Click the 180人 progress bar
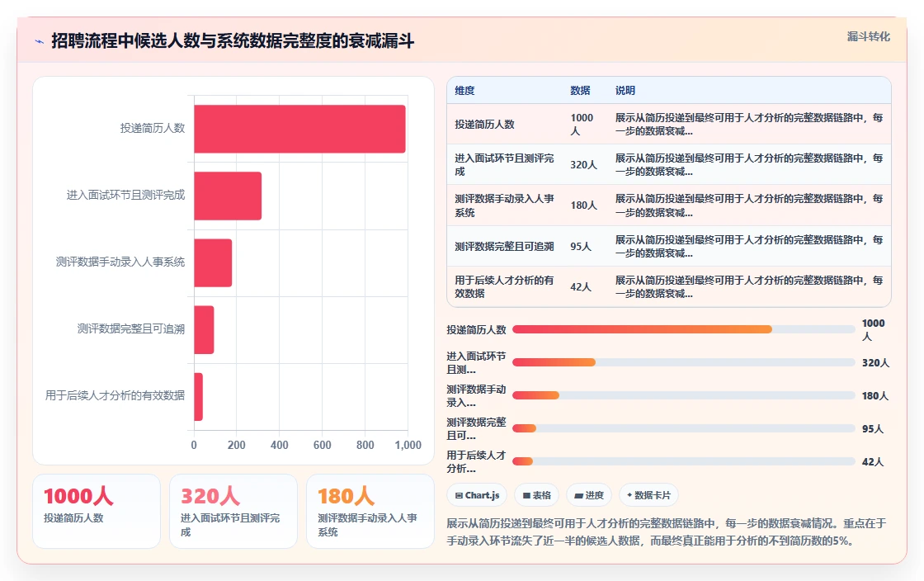924x581 pixels. (684, 395)
